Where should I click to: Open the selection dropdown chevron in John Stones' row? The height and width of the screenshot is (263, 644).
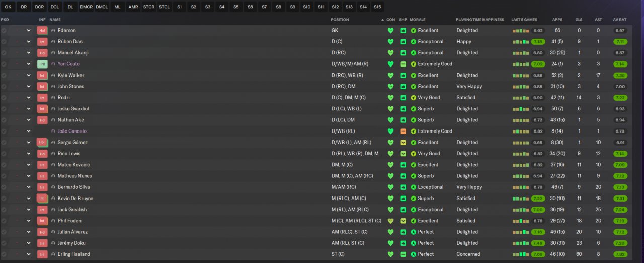(29, 86)
